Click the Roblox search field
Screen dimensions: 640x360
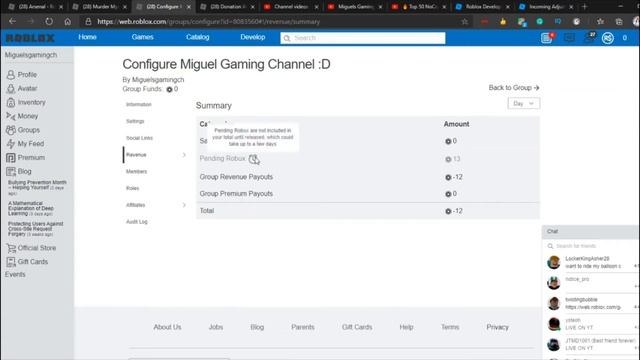pyautogui.click(x=362, y=38)
